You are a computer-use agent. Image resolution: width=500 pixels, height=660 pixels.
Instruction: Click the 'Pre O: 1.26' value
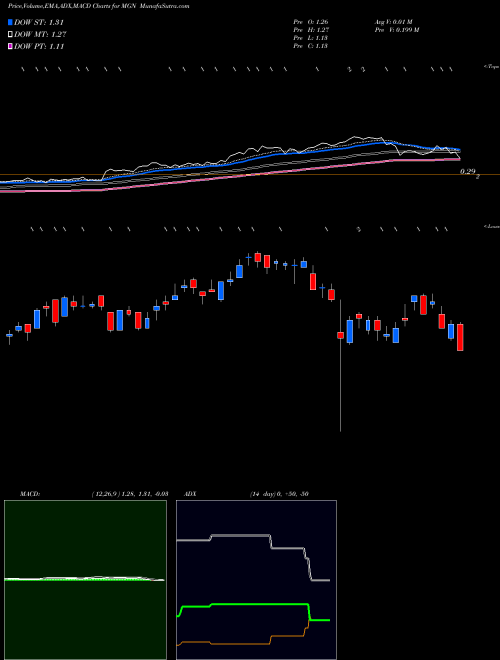coord(311,21)
